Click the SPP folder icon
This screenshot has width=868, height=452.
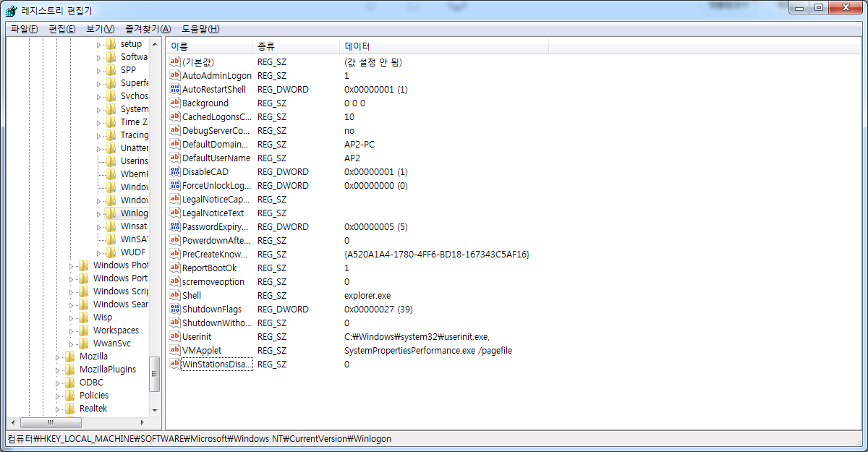coord(111,70)
